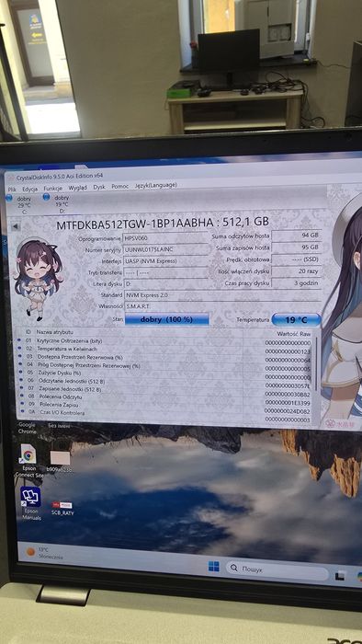Select drive D: status indicator (19 °C)
The height and width of the screenshot is (644, 362).
click(58, 203)
